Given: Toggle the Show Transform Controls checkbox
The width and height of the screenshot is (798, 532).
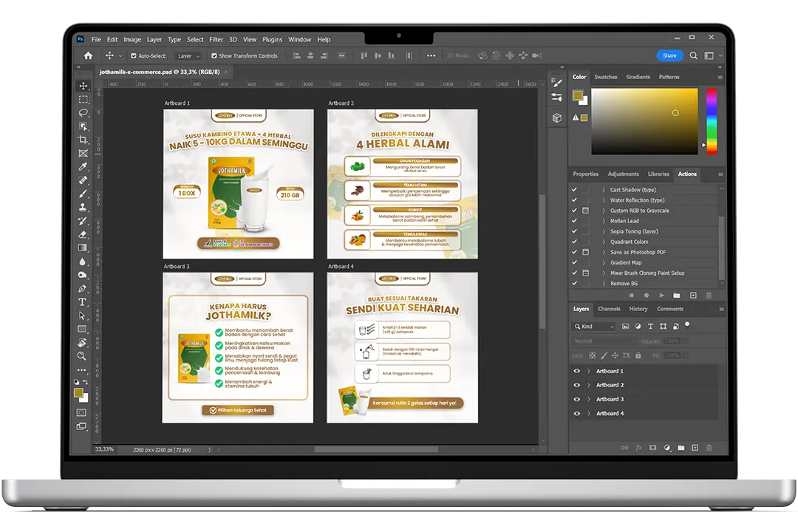Looking at the screenshot, I should [214, 56].
